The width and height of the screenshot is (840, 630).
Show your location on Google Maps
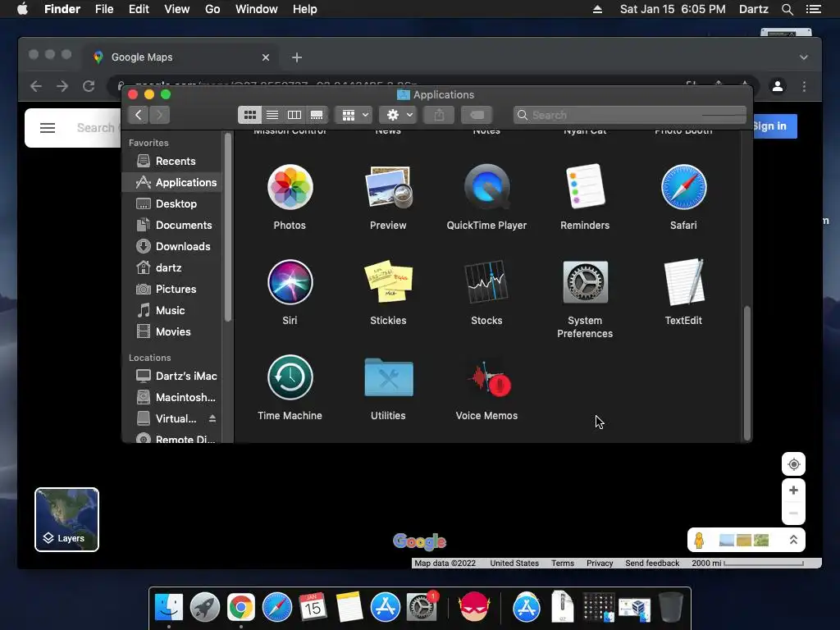tap(793, 464)
